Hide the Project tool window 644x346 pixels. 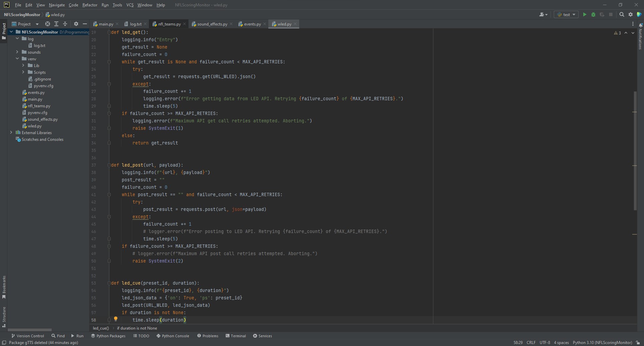pyautogui.click(x=85, y=24)
